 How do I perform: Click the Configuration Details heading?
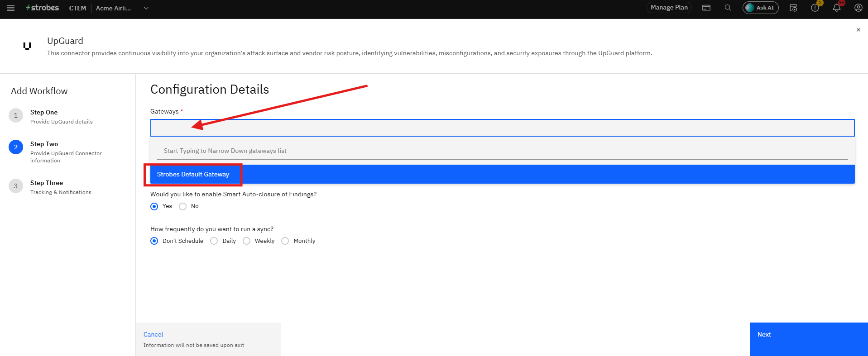coord(210,90)
